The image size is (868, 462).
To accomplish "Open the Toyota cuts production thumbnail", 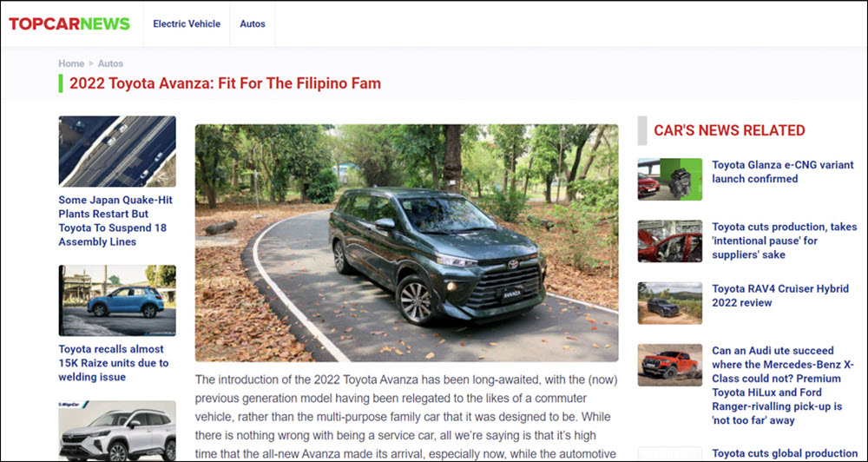I will coord(670,241).
